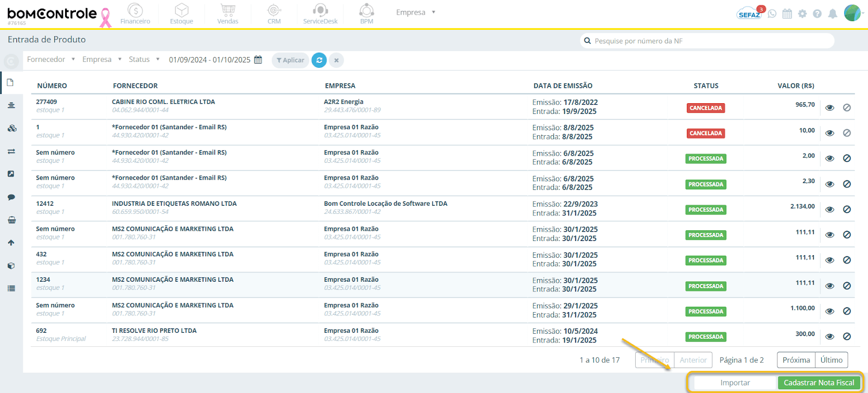The height and width of the screenshot is (393, 868).
Task: Select supplier INDUSTRIA DE ETIQUETAS ROMANO LTDA
Action: click(174, 204)
